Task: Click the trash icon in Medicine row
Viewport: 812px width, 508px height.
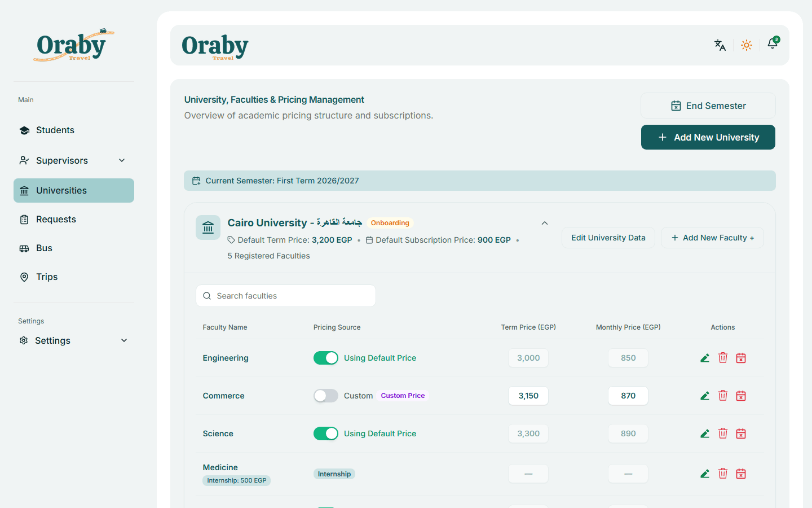Action: coord(723,474)
